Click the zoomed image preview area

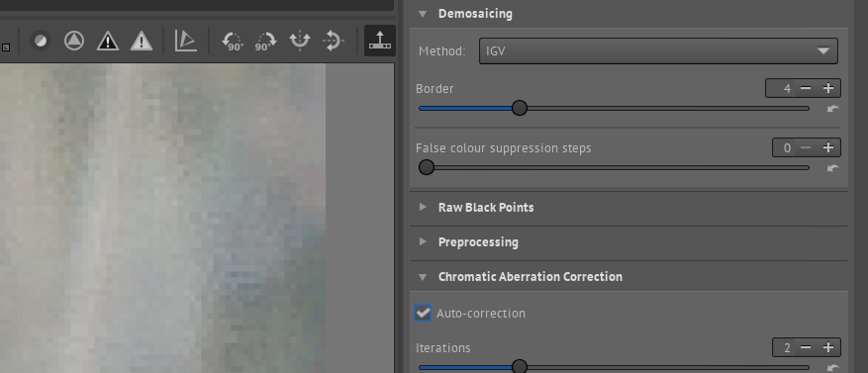(x=162, y=218)
